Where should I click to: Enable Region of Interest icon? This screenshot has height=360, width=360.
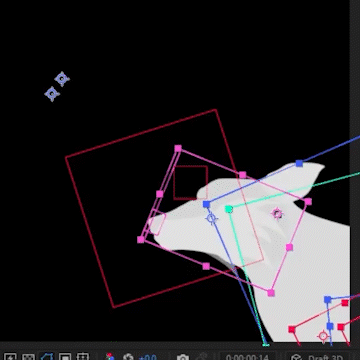pyautogui.click(x=65, y=357)
